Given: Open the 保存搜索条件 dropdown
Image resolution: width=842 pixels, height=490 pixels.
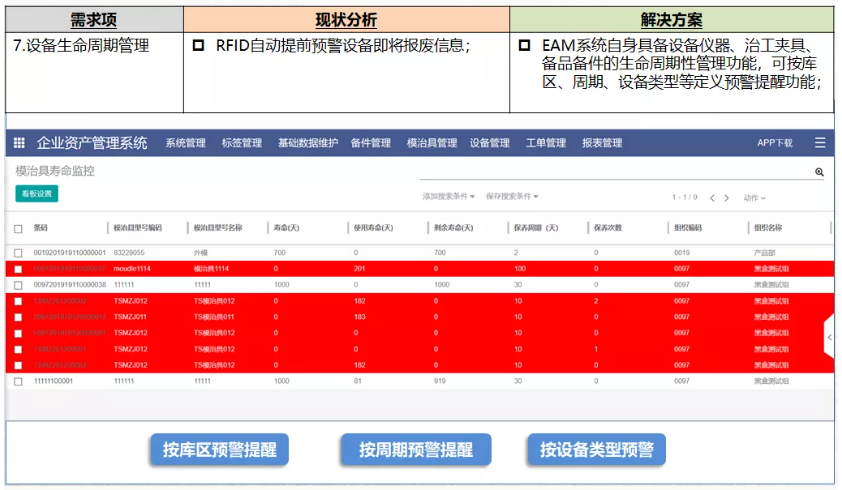Looking at the screenshot, I should point(512,197).
